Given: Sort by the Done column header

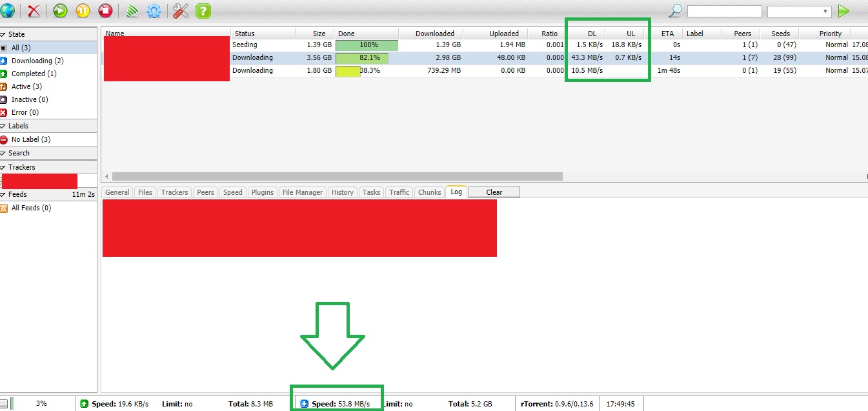Looking at the screenshot, I should point(367,34).
